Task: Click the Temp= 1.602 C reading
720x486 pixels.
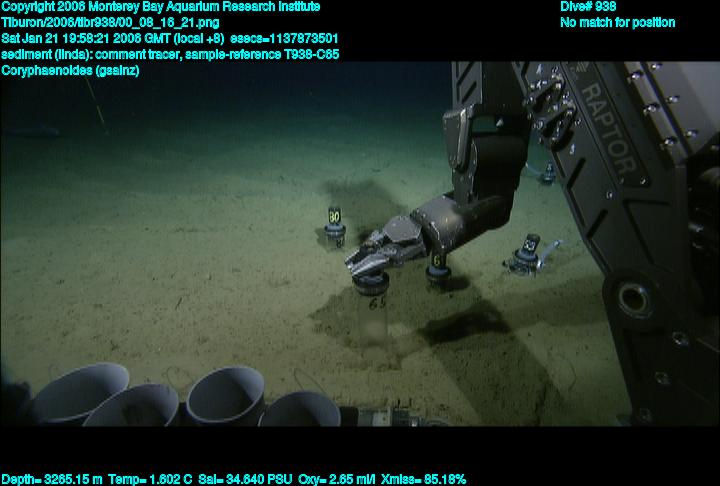Action: (150, 480)
